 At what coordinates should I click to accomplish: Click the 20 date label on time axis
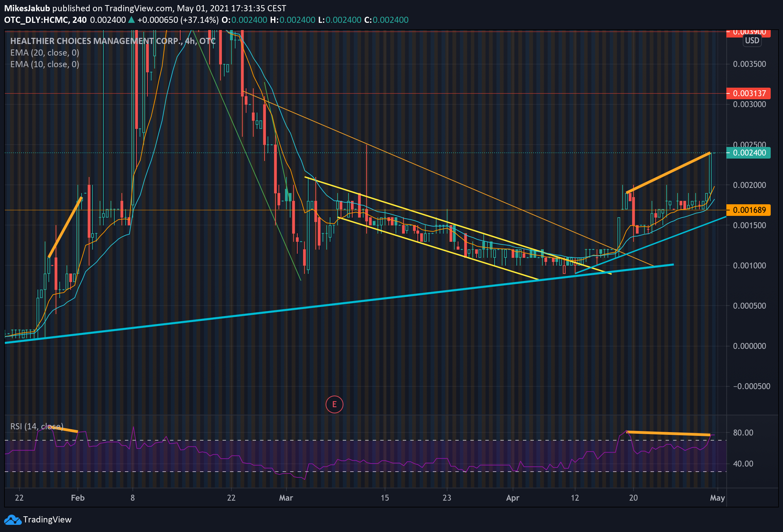[633, 498]
